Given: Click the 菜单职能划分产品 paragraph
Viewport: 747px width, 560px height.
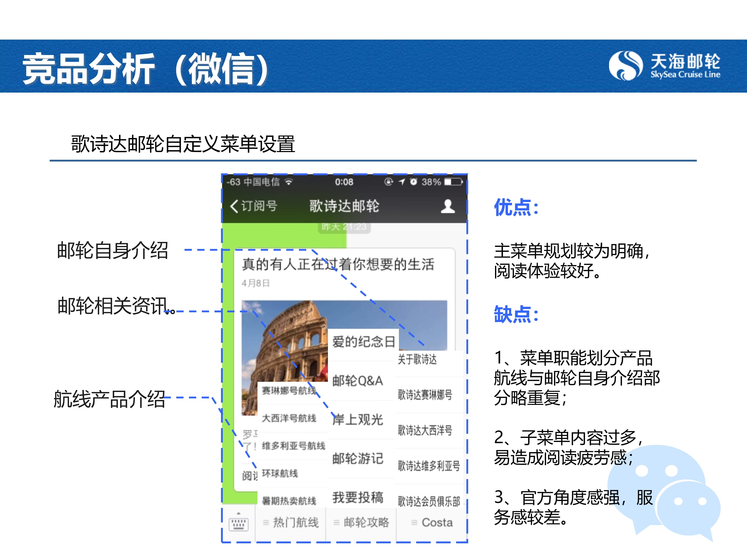Looking at the screenshot, I should 577,378.
